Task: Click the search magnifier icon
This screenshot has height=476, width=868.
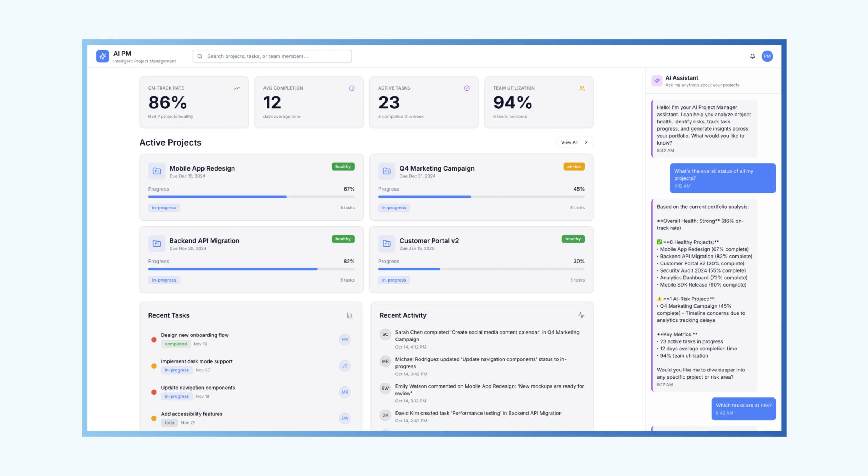Action: coord(200,56)
